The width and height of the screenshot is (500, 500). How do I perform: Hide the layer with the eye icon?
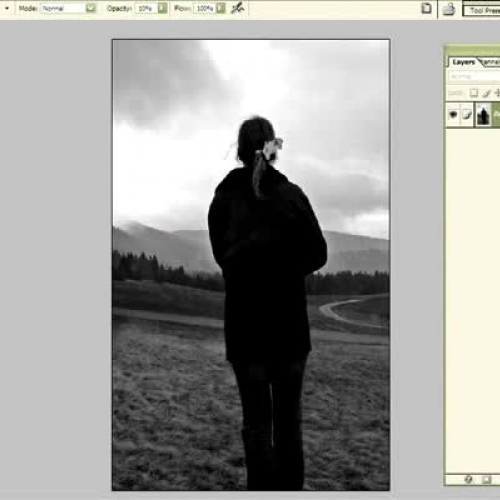[453, 115]
